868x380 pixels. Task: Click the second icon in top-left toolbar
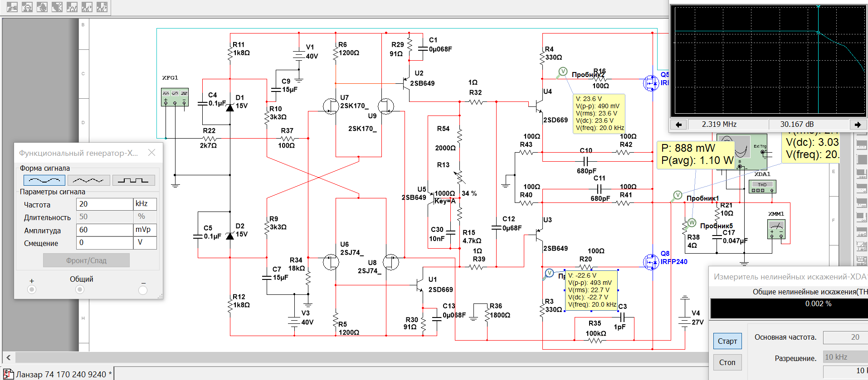click(x=27, y=7)
